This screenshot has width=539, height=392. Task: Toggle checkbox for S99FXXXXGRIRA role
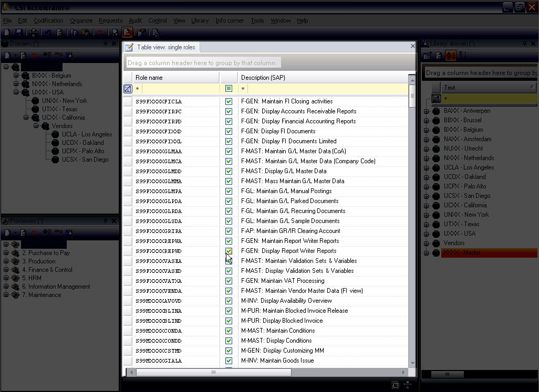[x=229, y=231]
